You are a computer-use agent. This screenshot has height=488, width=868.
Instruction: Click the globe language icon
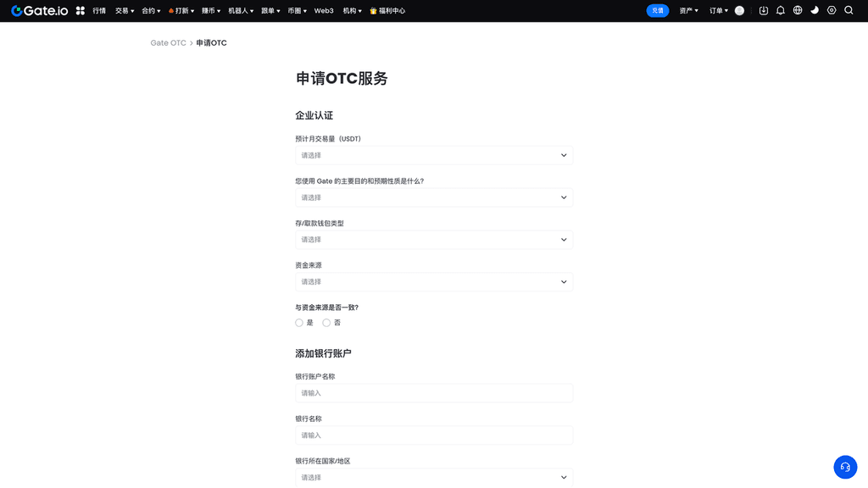798,11
